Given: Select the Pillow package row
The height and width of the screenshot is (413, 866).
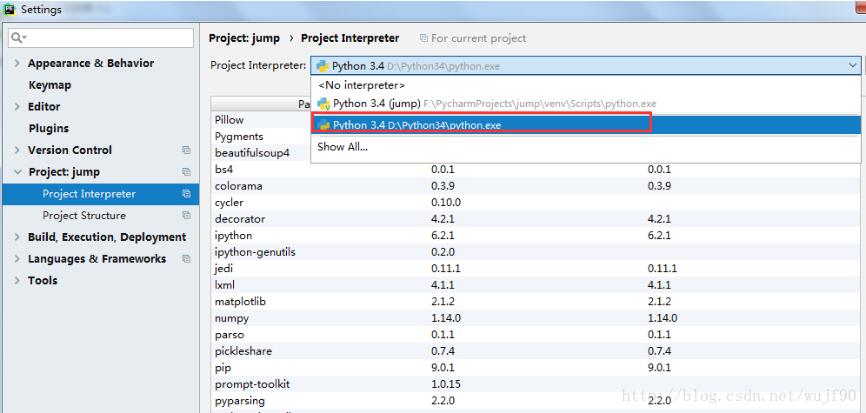Looking at the screenshot, I should 261,120.
